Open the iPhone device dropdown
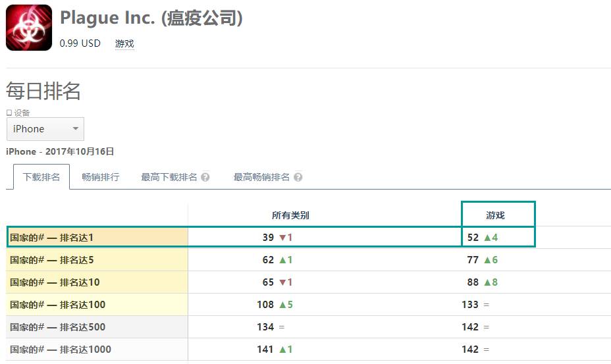The image size is (611, 364). click(45, 129)
